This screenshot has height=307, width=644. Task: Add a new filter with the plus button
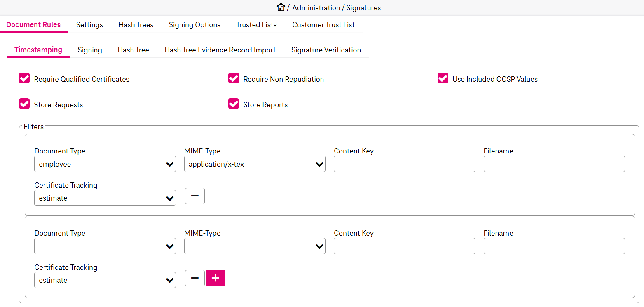pyautogui.click(x=215, y=279)
